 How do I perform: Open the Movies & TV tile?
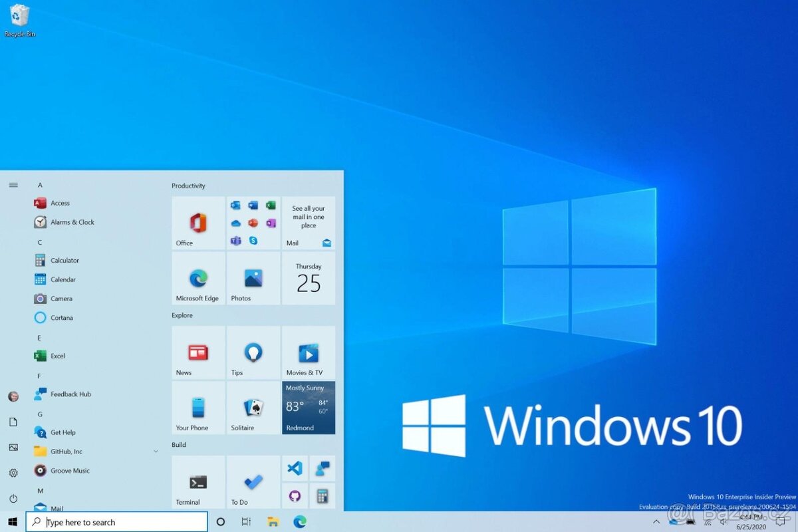pyautogui.click(x=308, y=352)
